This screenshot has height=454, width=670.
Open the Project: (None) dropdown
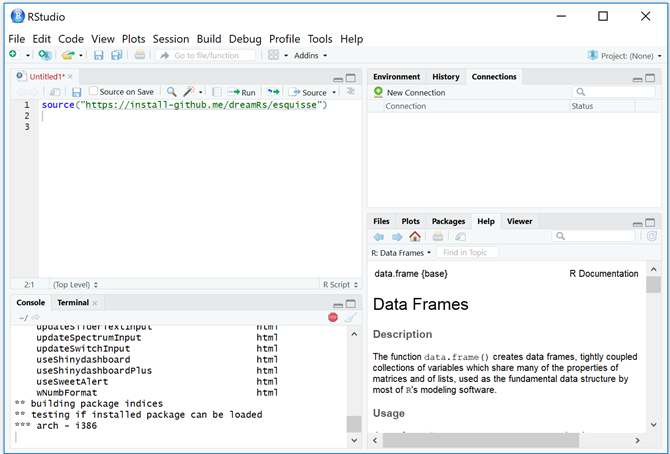tap(626, 55)
